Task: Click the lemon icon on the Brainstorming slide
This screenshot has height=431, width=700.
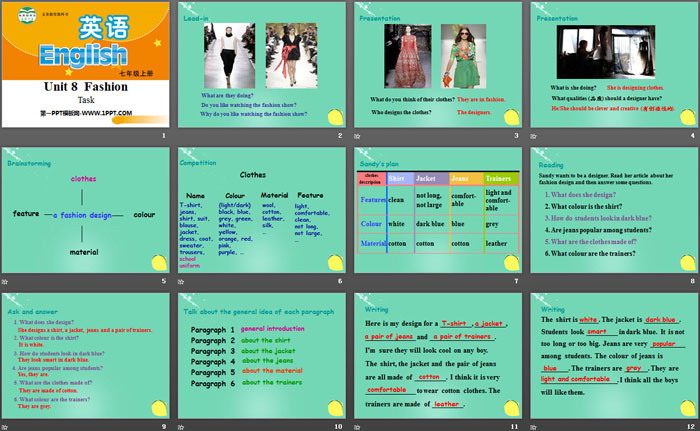Action: pos(156,264)
